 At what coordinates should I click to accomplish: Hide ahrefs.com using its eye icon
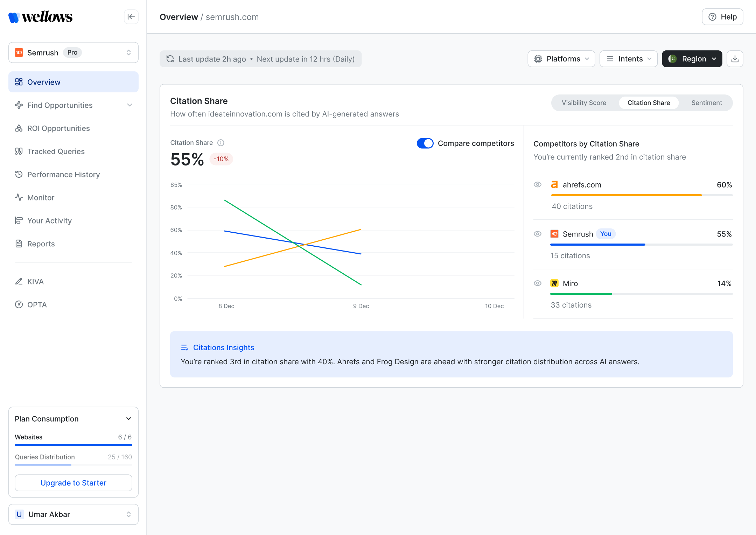tap(538, 184)
